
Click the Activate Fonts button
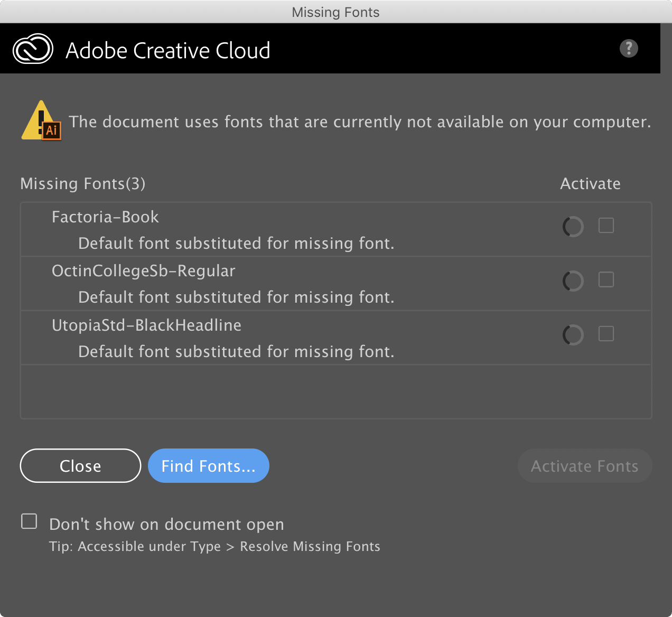click(584, 465)
